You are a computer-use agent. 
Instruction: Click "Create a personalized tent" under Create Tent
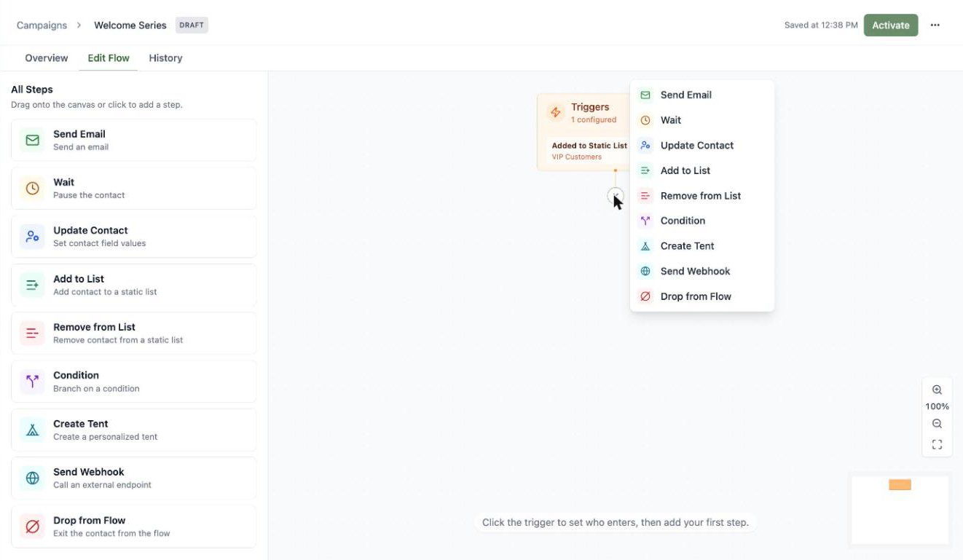coord(106,437)
